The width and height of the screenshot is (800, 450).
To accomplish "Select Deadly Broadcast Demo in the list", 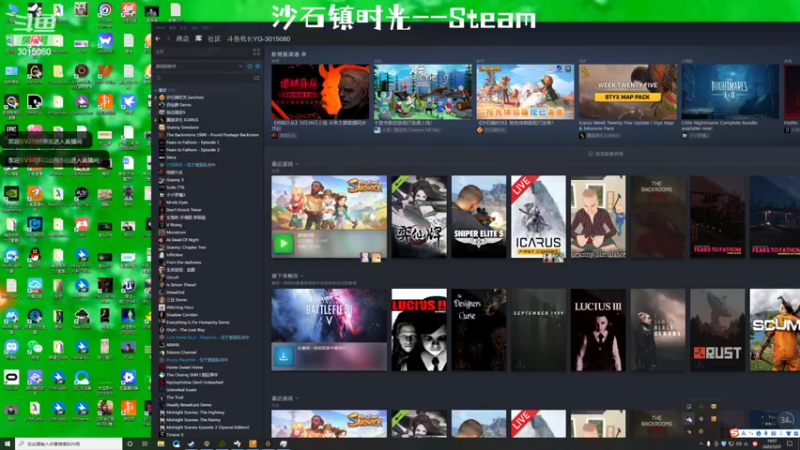I will (x=188, y=405).
